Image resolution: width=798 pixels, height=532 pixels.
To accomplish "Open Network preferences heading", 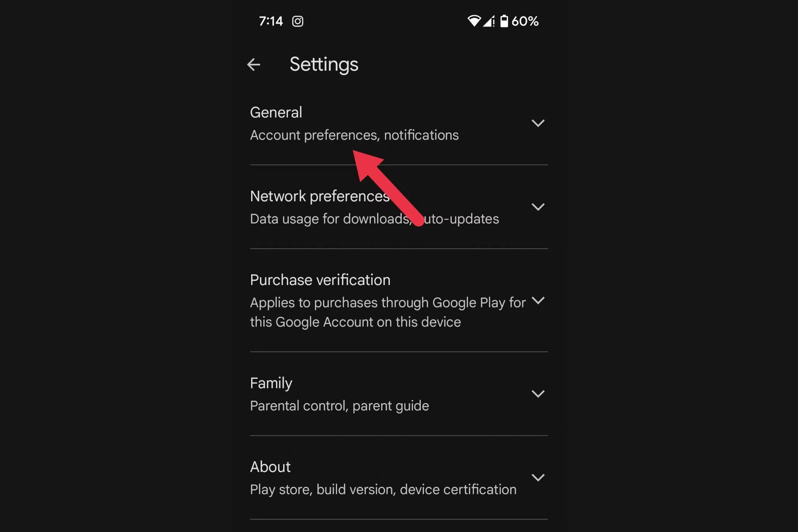I will click(320, 196).
